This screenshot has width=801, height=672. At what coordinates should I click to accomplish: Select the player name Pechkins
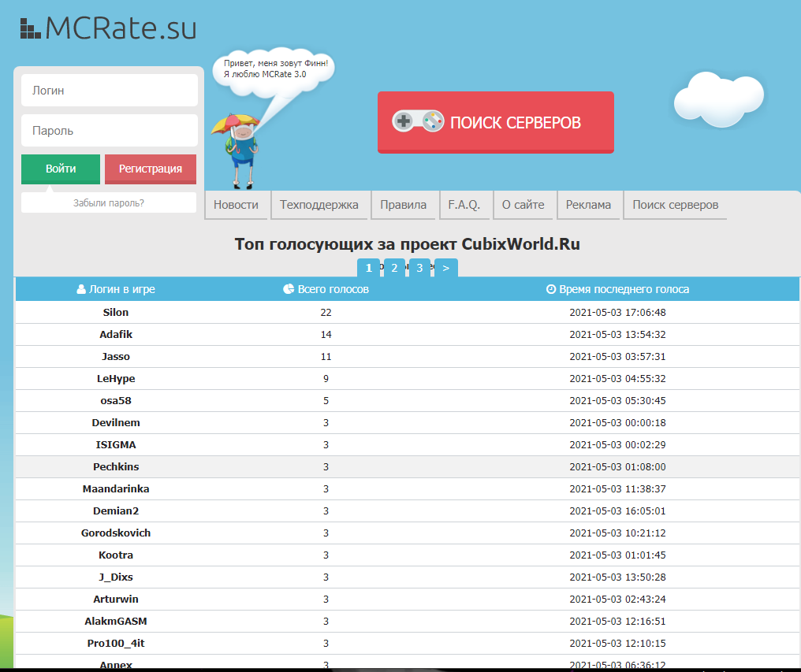116,466
